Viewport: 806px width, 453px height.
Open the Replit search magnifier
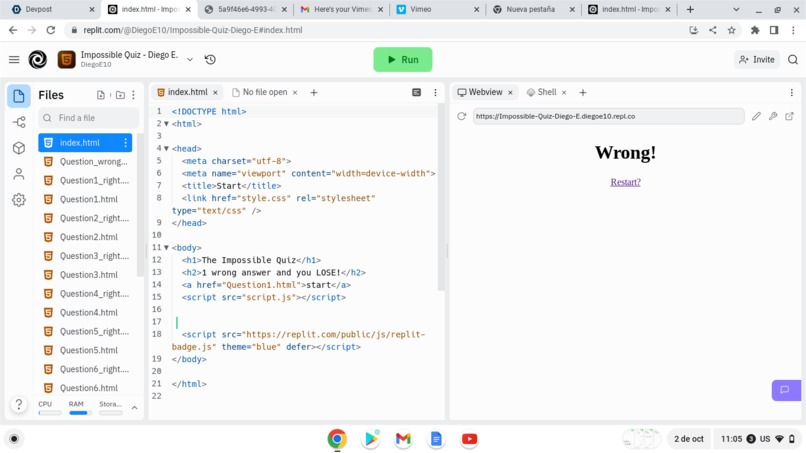tap(793, 60)
